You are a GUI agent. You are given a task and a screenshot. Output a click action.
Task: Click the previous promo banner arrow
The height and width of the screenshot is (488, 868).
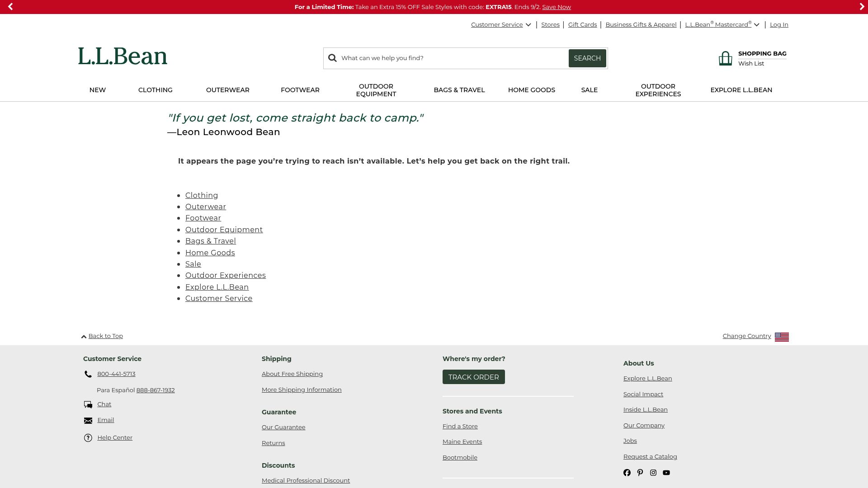(10, 7)
